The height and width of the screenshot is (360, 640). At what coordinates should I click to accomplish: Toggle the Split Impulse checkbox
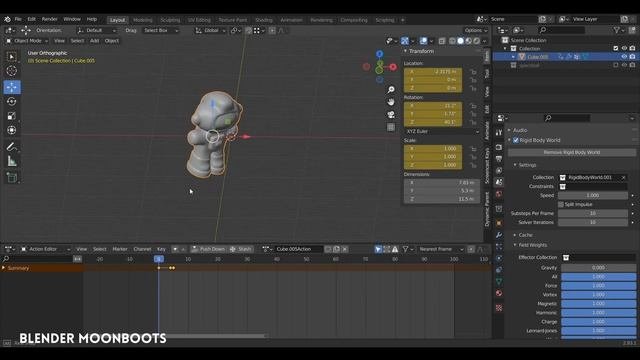[x=561, y=204]
